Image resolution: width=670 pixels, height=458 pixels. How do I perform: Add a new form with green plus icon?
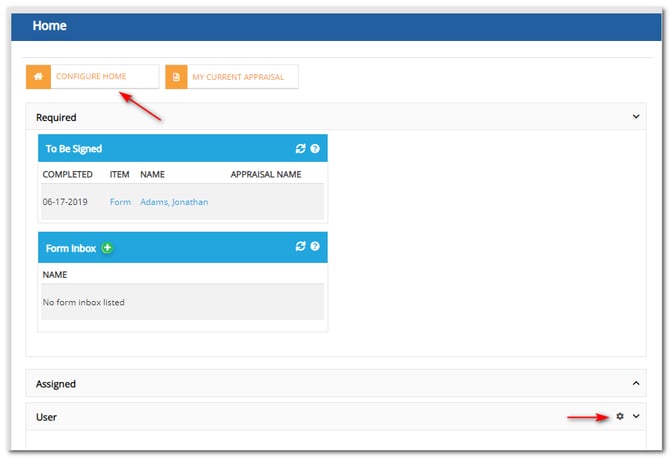click(x=106, y=247)
